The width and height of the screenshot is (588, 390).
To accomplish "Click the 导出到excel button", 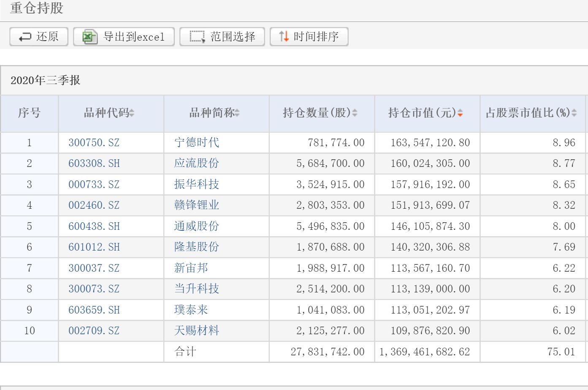I will click(123, 36).
